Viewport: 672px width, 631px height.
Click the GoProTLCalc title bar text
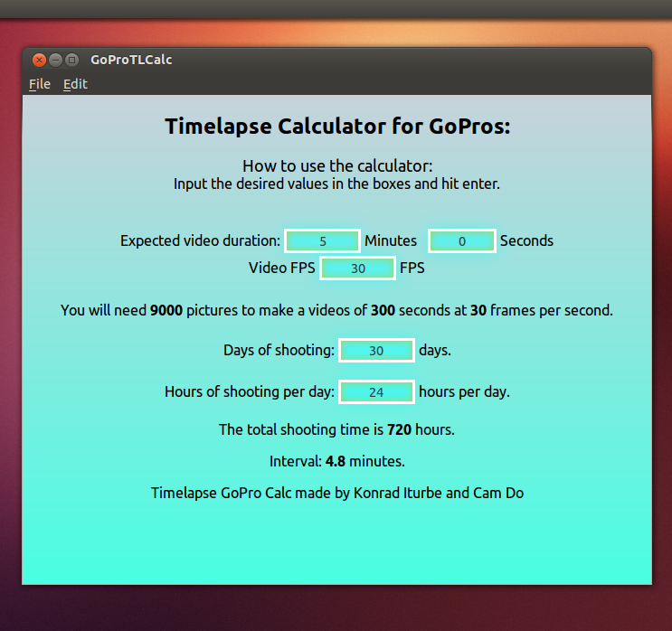(x=131, y=61)
